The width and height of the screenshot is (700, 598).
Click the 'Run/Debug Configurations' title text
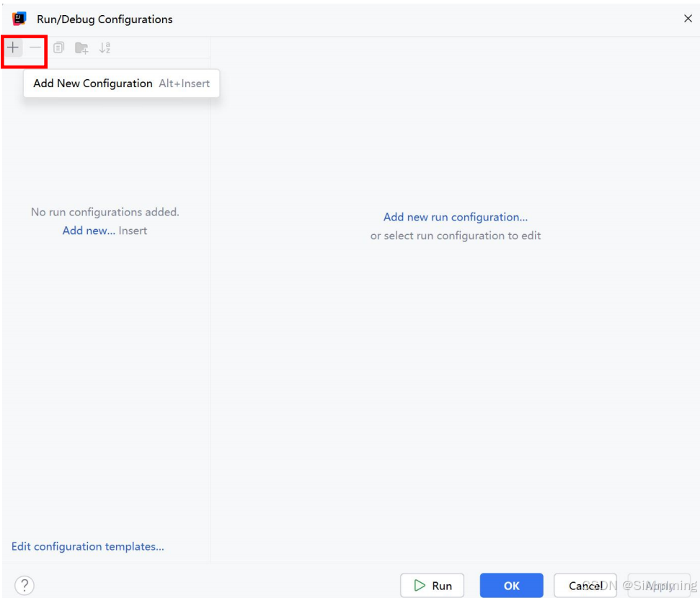pos(105,19)
